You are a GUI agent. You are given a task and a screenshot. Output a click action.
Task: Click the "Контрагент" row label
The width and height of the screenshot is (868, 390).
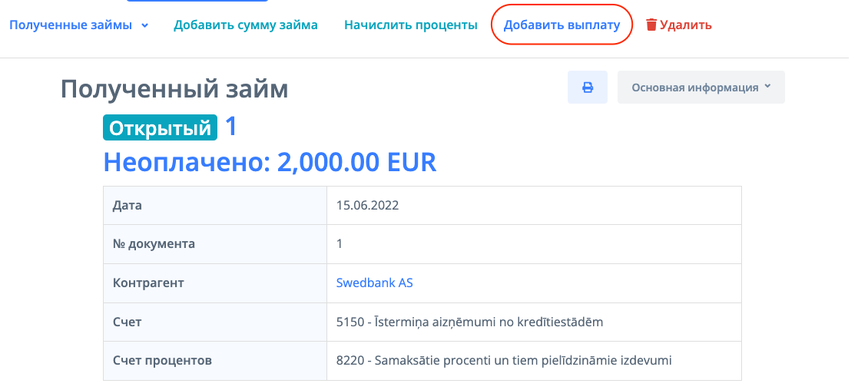click(x=148, y=283)
